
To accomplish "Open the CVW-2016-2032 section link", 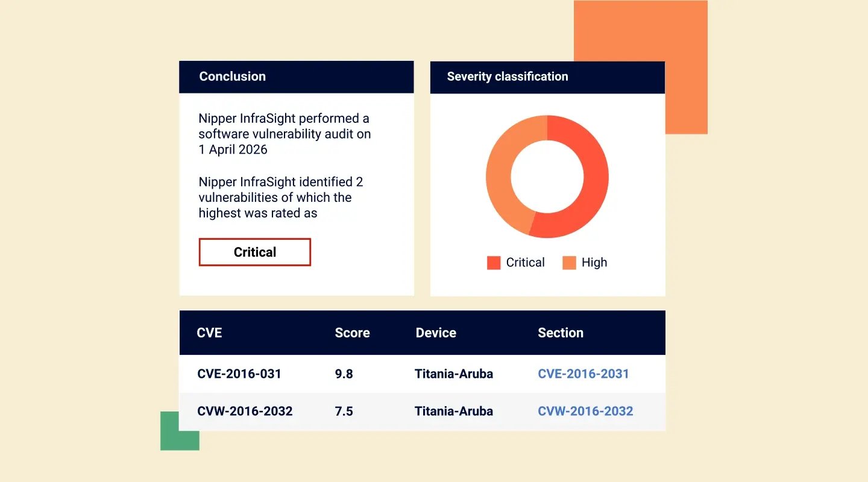I will [x=585, y=411].
